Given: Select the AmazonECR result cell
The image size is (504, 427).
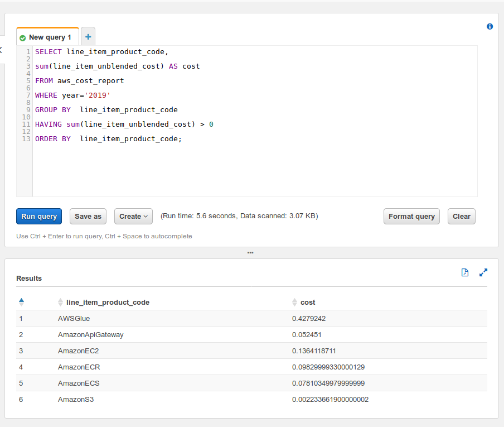Looking at the screenshot, I should point(79,367).
